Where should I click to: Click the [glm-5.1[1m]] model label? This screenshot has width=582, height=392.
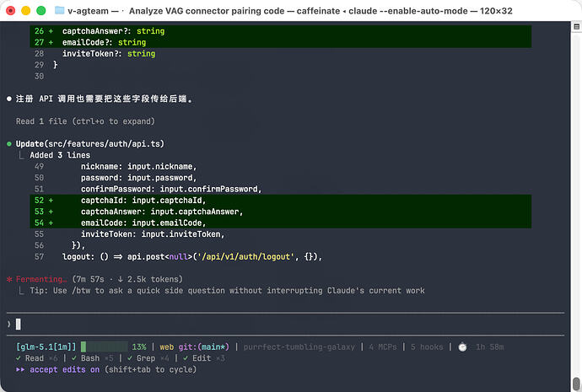point(46,347)
